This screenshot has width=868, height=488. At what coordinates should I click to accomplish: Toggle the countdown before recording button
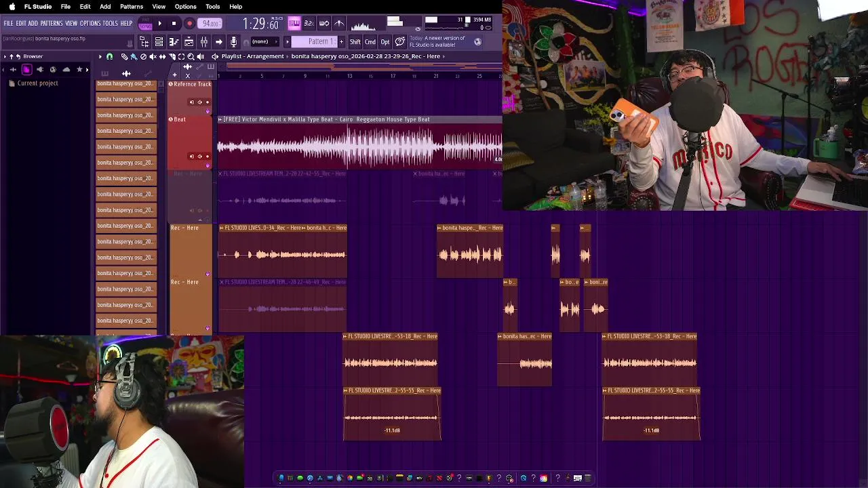[x=309, y=23]
